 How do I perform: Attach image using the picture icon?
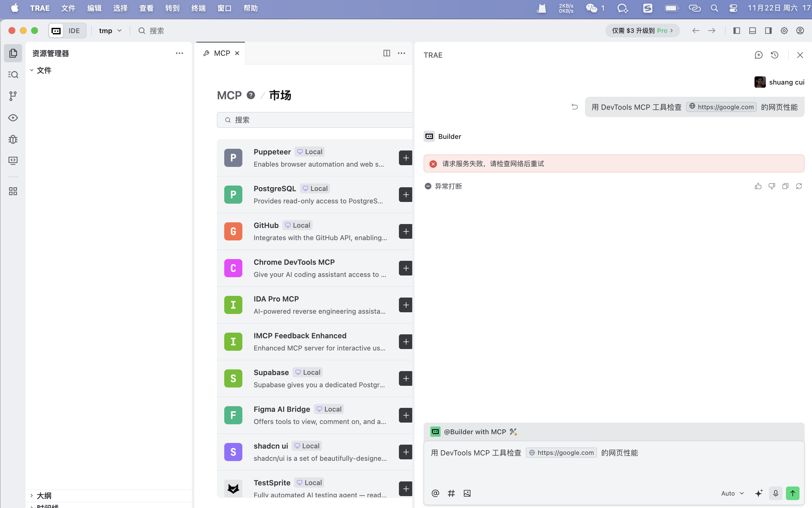pos(467,493)
